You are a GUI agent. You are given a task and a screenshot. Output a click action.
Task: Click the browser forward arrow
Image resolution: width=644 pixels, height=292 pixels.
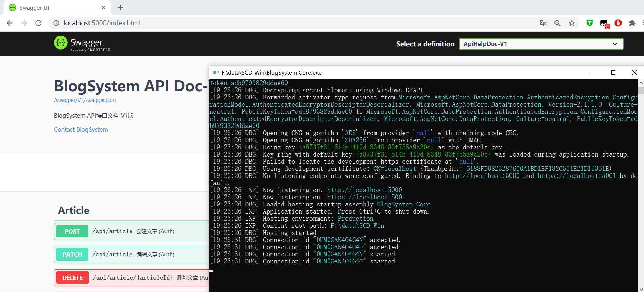click(x=24, y=23)
